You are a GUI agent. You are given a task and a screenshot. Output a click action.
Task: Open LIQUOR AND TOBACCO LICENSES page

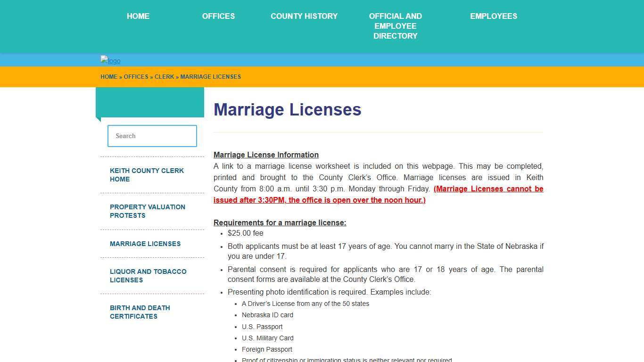pos(148,276)
